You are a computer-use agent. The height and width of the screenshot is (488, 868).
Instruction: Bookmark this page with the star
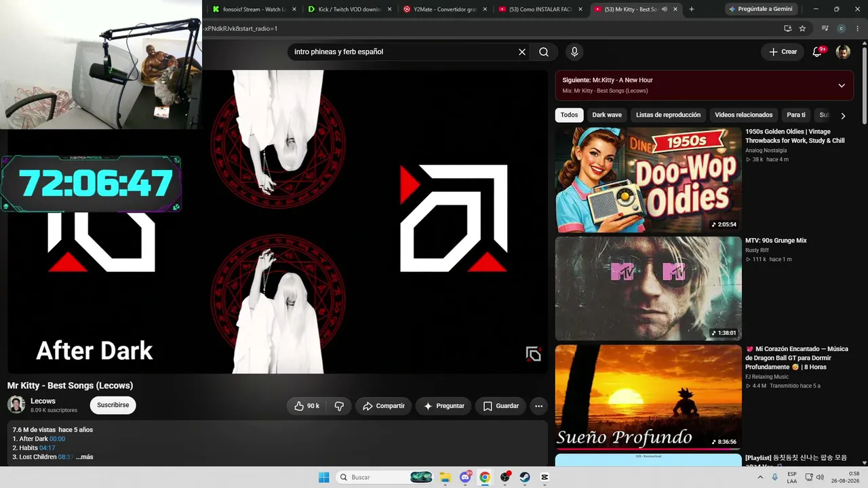click(x=802, y=28)
